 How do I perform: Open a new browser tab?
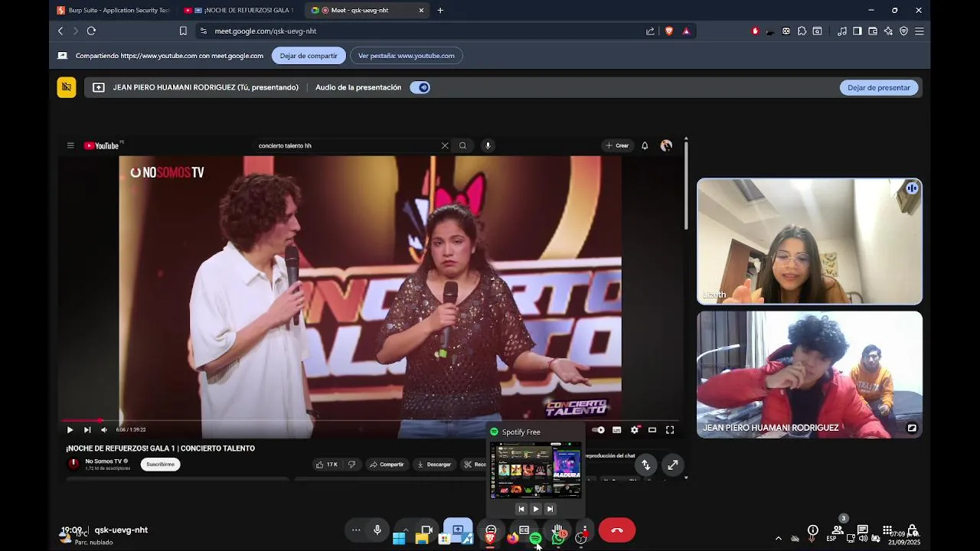click(x=440, y=10)
